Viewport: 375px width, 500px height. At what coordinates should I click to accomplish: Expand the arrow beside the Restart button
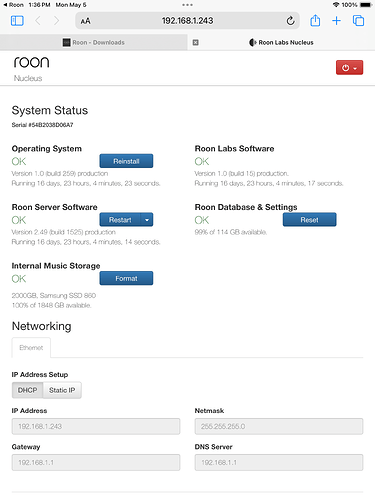tap(147, 220)
